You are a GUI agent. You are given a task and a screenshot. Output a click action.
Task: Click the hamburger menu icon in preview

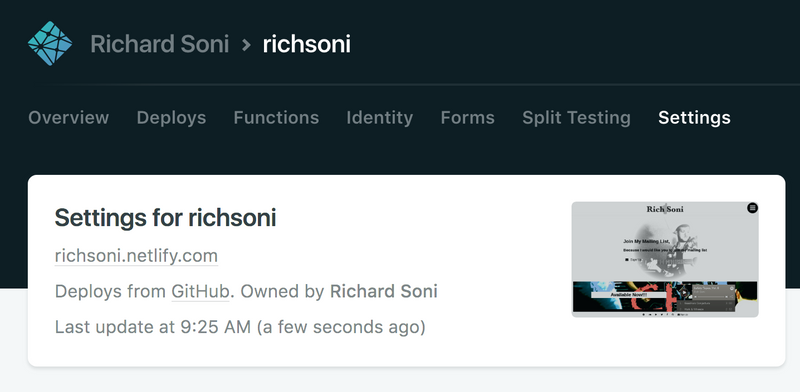(x=752, y=208)
